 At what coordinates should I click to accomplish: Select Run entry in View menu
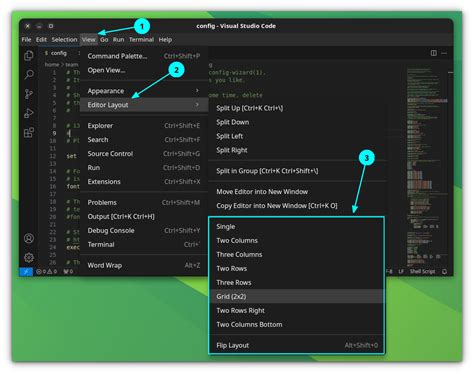pos(144,168)
